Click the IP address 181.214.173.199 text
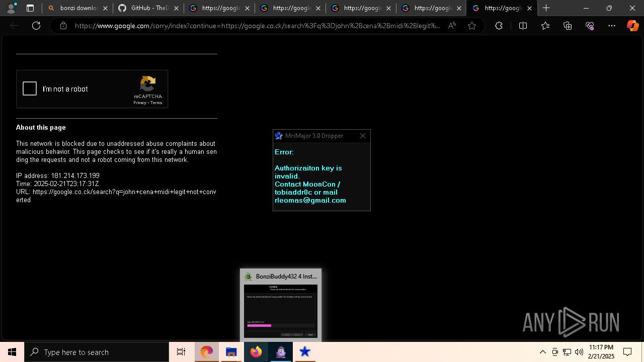Image resolution: width=644 pixels, height=362 pixels. coord(75,176)
